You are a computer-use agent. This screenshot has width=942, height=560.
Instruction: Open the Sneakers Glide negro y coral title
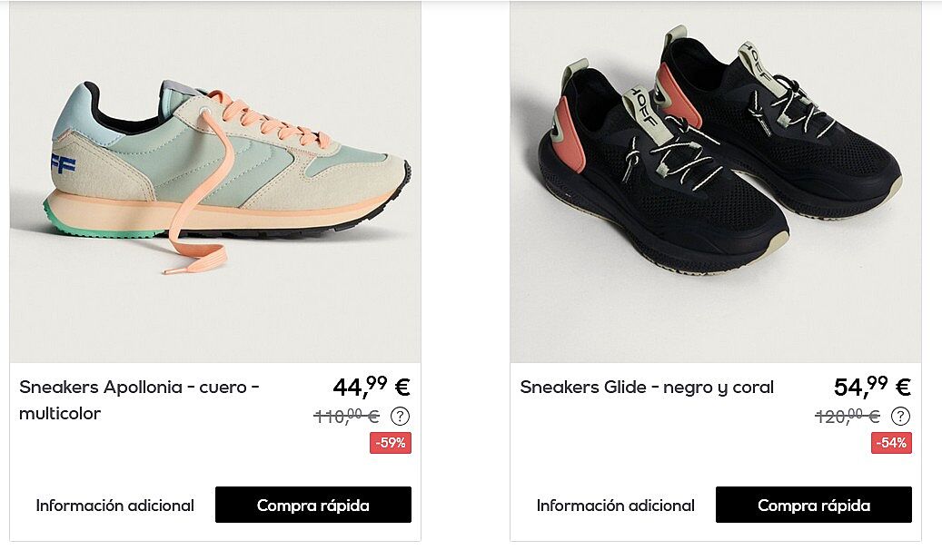(x=647, y=388)
